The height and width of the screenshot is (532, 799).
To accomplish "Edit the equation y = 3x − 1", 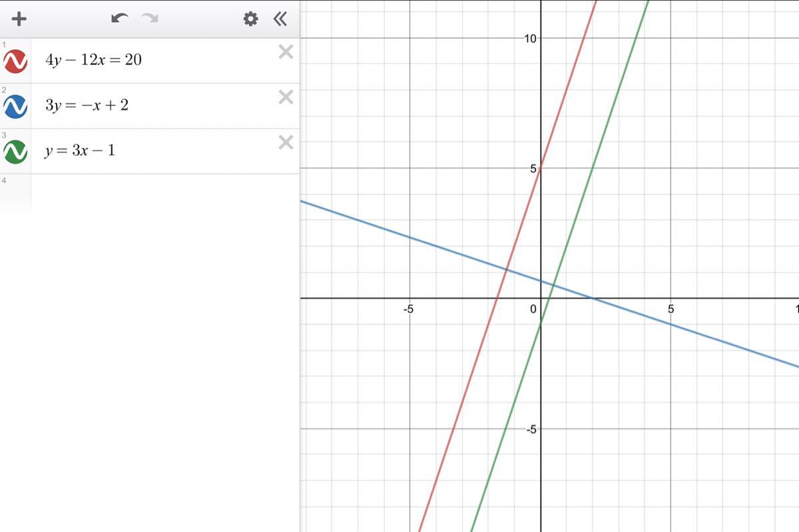I will pos(80,150).
